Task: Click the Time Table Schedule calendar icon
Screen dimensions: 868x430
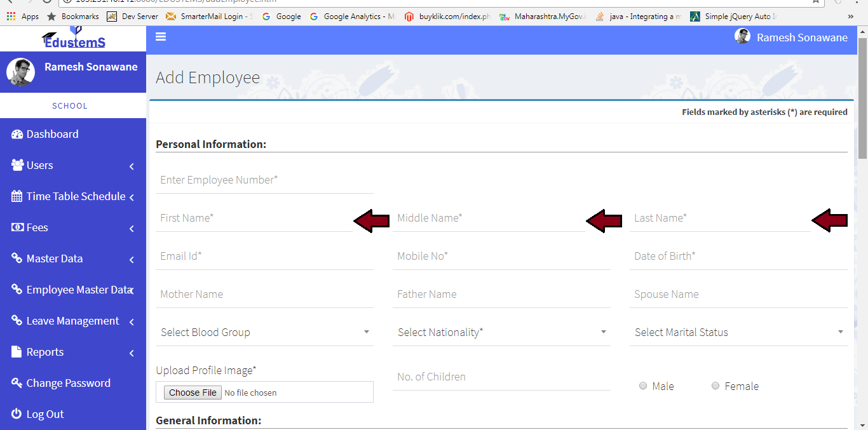Action: 17,196
